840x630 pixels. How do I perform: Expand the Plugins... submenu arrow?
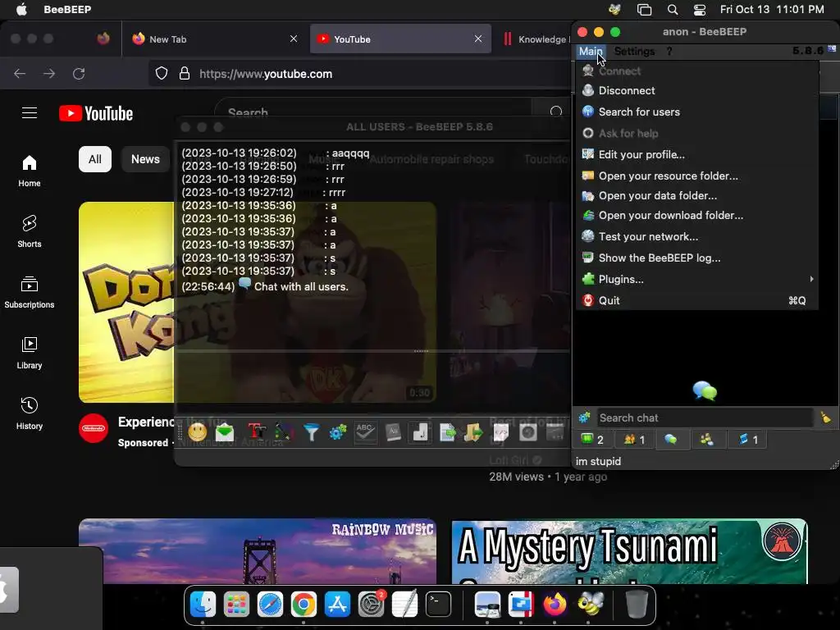click(811, 279)
